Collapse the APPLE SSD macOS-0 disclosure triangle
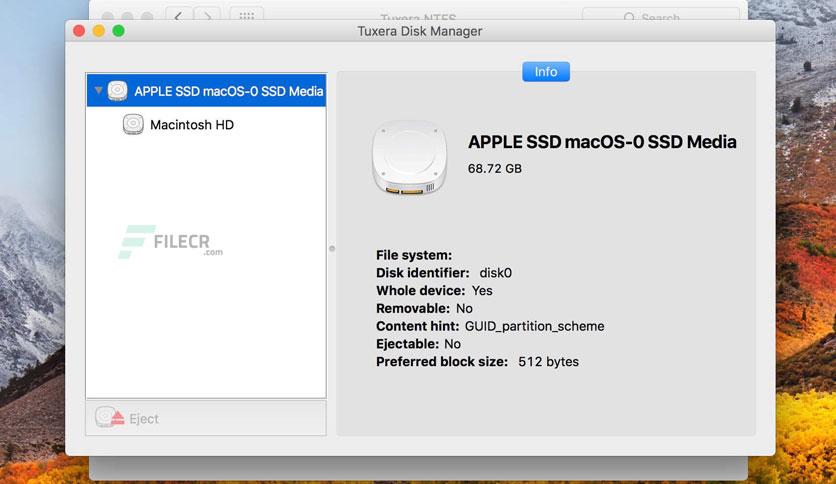 (99, 91)
